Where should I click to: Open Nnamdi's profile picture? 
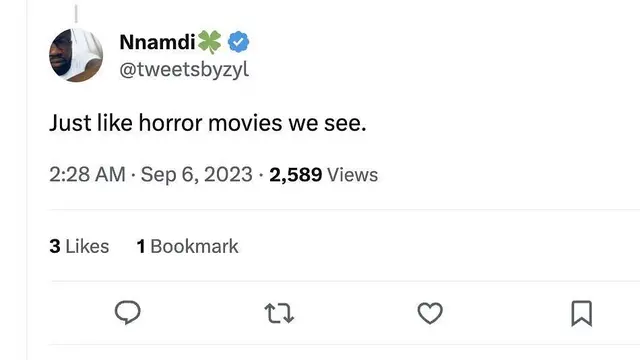tap(76, 55)
